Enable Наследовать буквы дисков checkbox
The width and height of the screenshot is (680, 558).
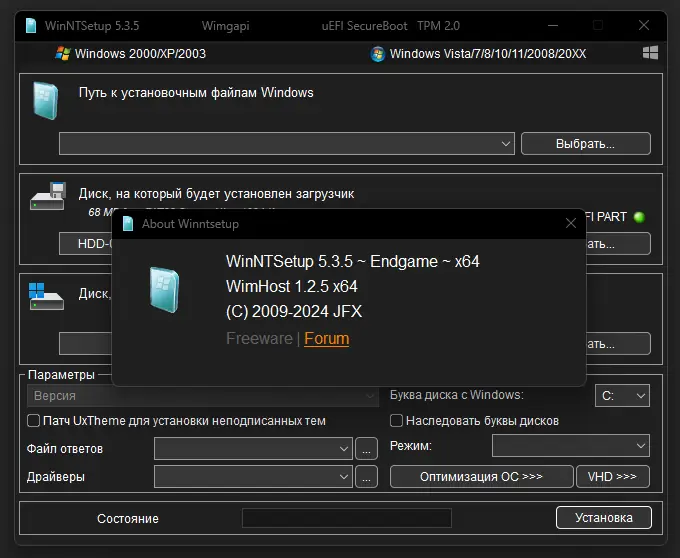[396, 421]
